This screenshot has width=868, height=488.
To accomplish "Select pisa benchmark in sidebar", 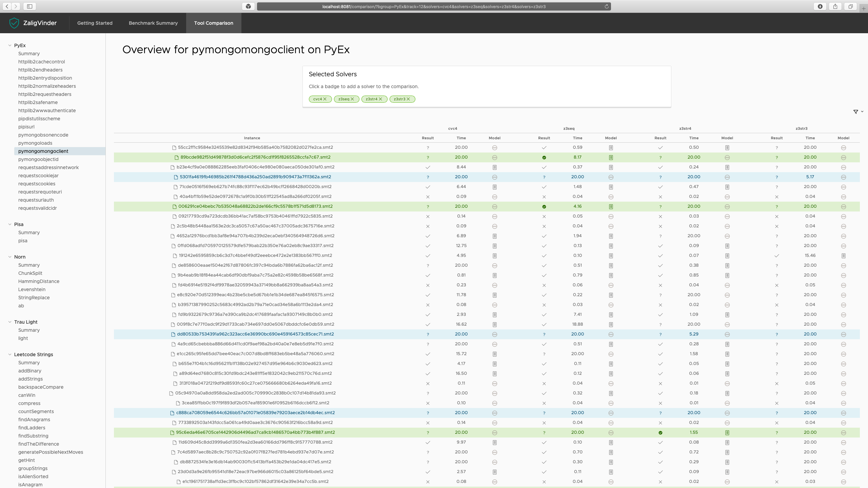I will pyautogui.click(x=23, y=241).
